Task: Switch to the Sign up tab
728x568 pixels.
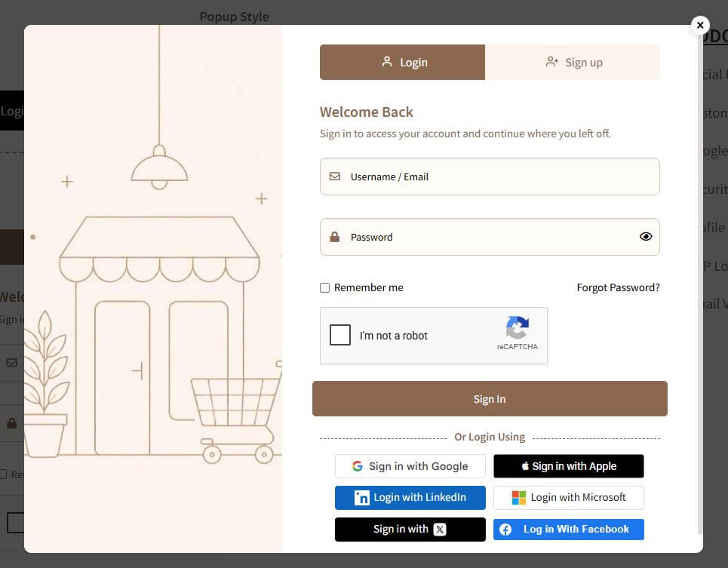Action: pyautogui.click(x=572, y=62)
